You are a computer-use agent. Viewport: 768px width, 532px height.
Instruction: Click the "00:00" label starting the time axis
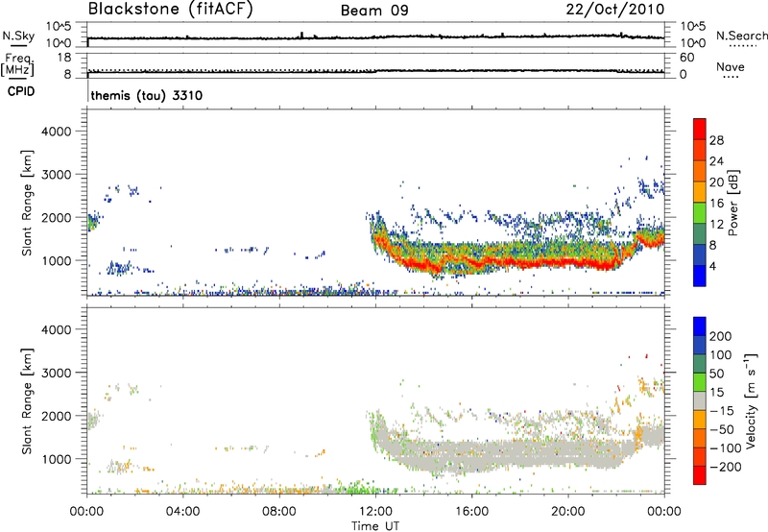[86, 512]
